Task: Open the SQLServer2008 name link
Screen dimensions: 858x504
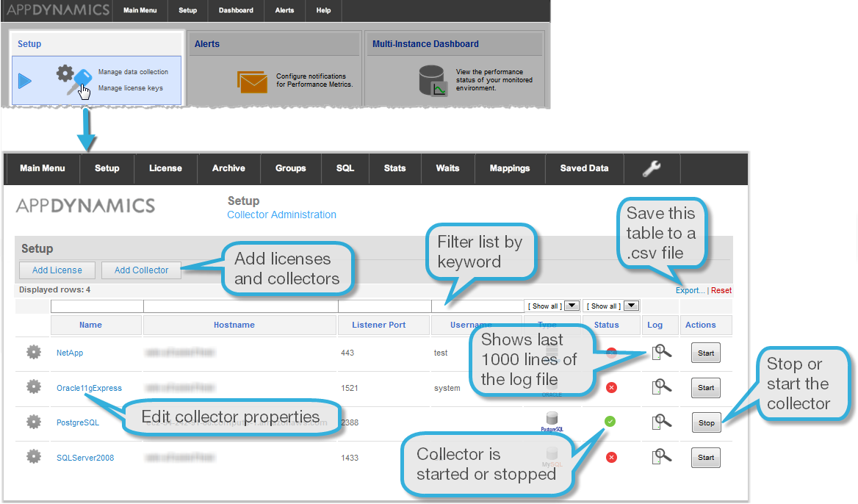Action: tap(85, 458)
